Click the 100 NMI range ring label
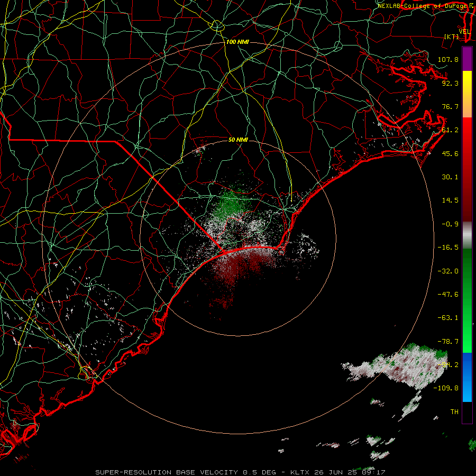 coord(237,42)
